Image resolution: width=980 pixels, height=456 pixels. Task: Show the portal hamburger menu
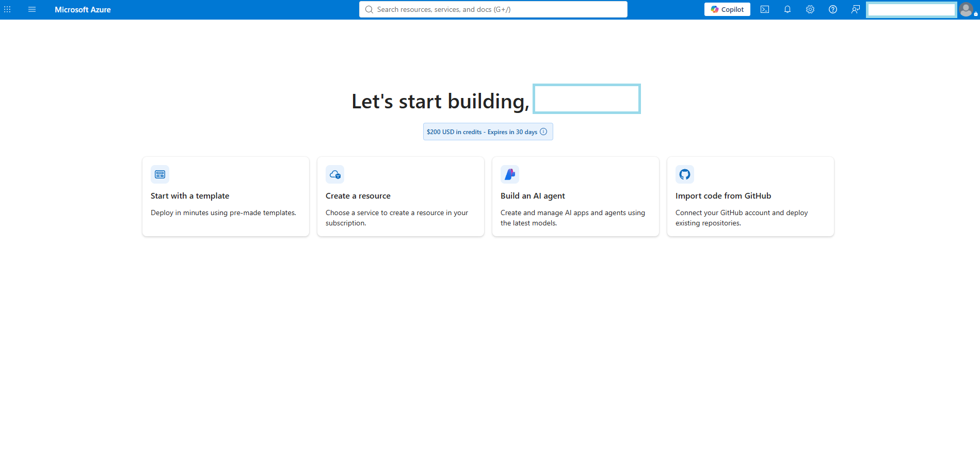[32, 9]
